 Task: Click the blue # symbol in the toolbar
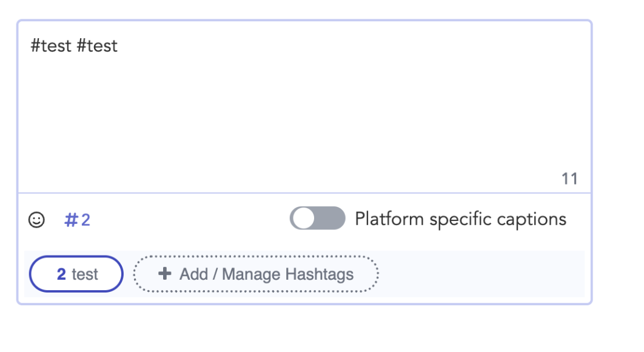[x=71, y=220]
